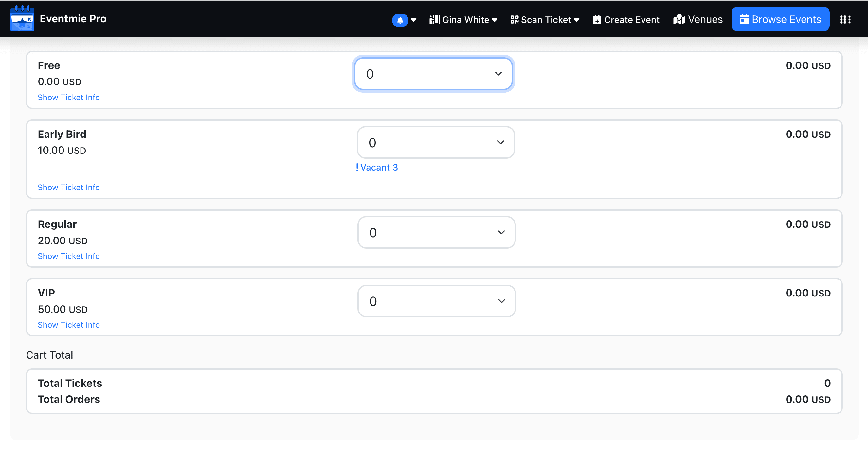Viewport: 868px width, 449px height.
Task: Open the Free ticket quantity dropdown
Action: click(x=433, y=74)
